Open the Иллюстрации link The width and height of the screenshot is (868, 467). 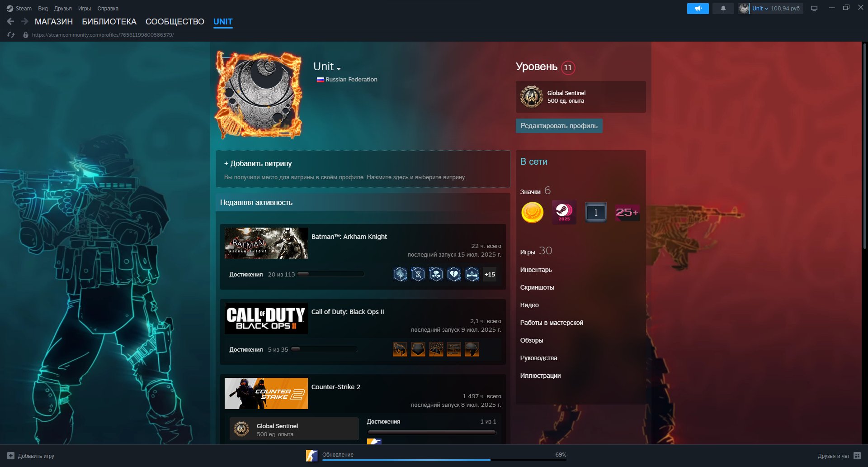coord(540,376)
